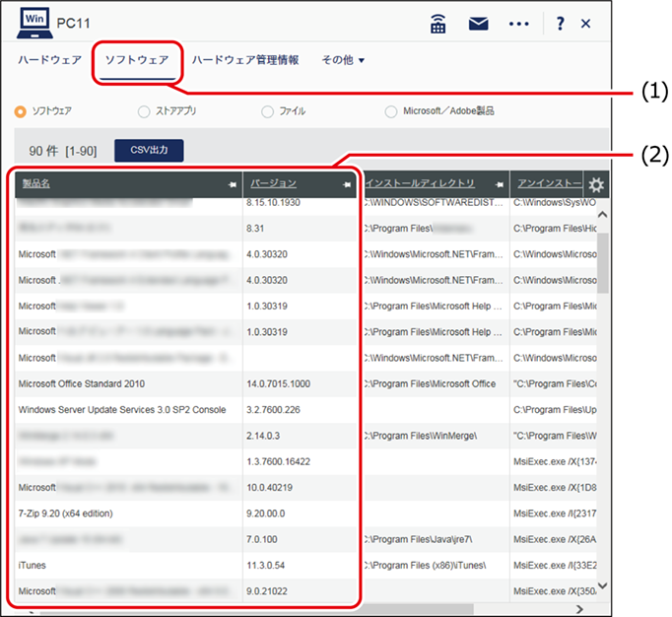Click the 90 件 [1-90] count text

(63, 151)
